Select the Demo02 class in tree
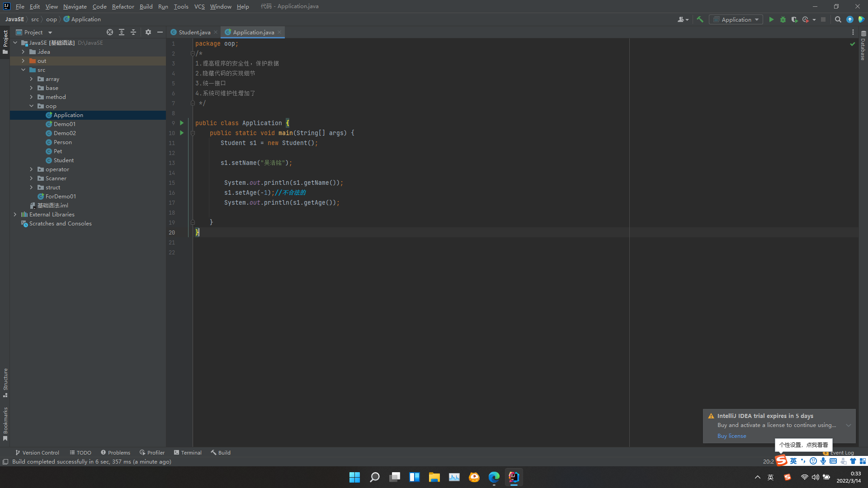Viewport: 868px width, 488px height. (x=65, y=133)
